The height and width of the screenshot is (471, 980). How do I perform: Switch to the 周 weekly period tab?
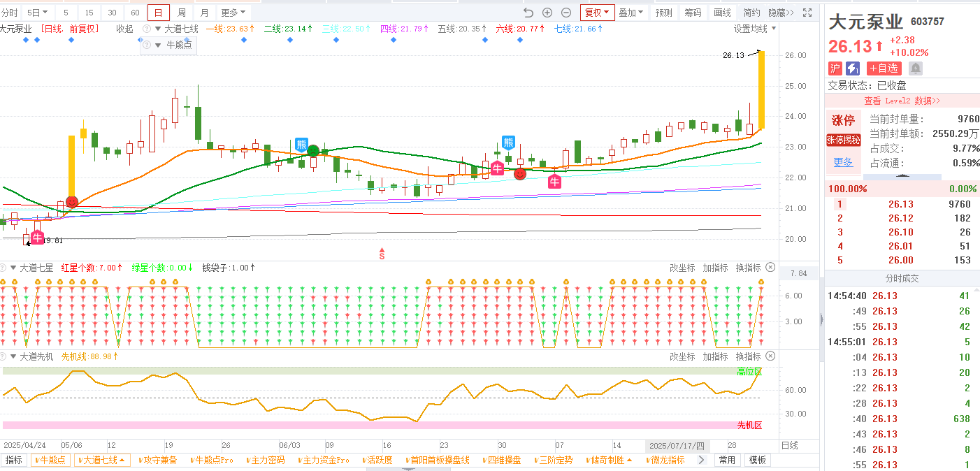coord(182,13)
